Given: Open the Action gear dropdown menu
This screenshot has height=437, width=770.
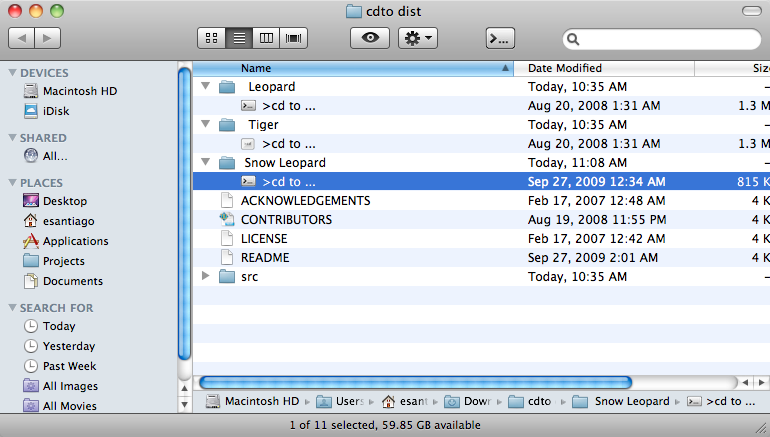Looking at the screenshot, I should tap(417, 38).
